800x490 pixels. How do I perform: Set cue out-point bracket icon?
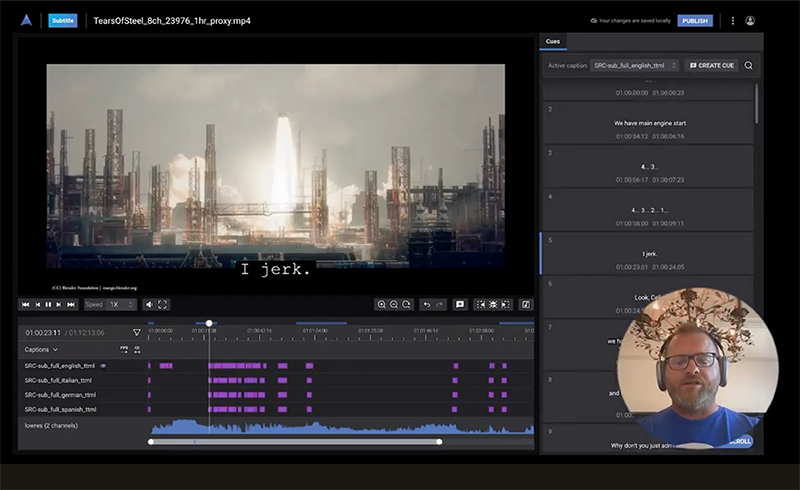506,305
